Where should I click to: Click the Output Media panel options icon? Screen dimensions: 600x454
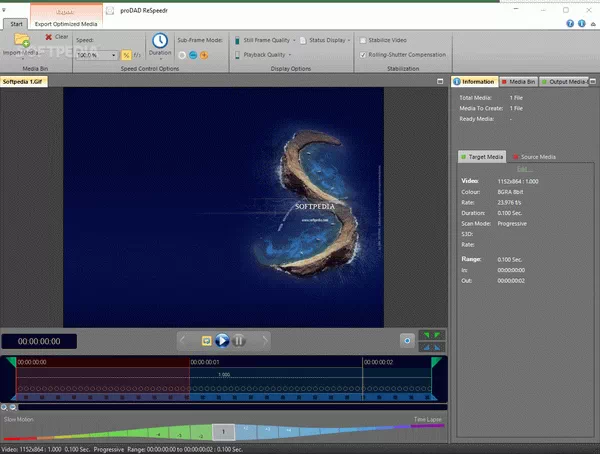click(x=592, y=82)
